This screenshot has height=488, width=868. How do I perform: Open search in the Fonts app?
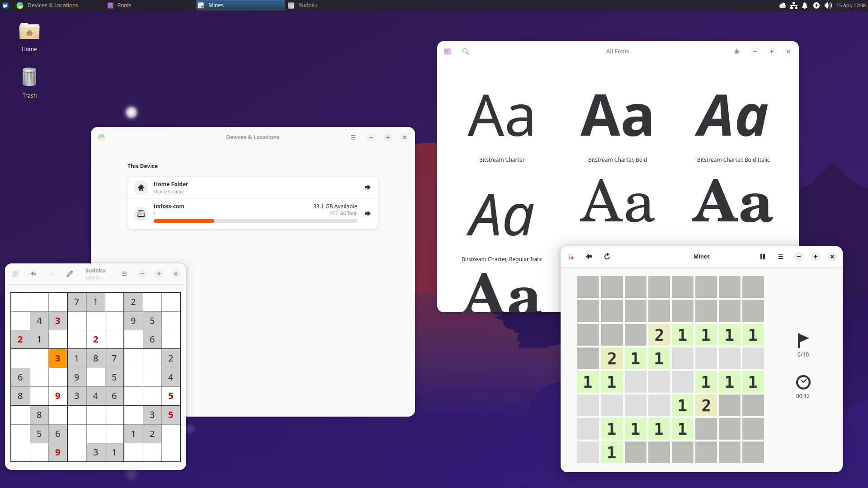pos(465,52)
